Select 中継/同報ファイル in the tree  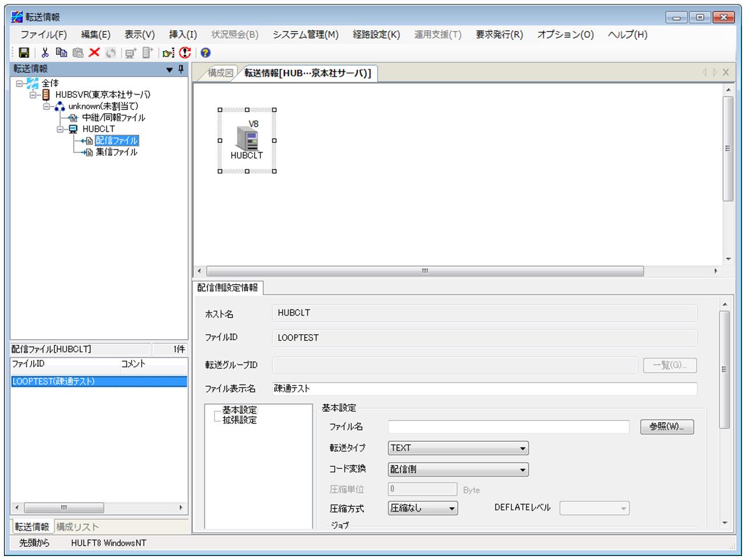113,118
